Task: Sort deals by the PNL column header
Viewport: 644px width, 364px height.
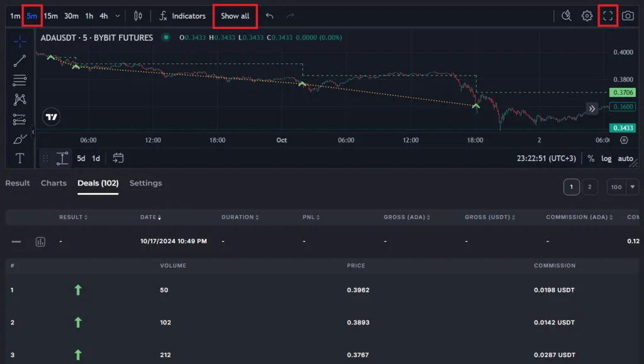Action: [311, 218]
